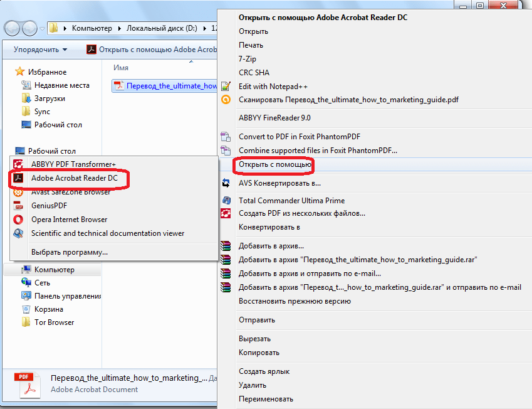
Task: Click the Adobe Acrobat Reader DC icon in submenu
Action: (x=18, y=178)
